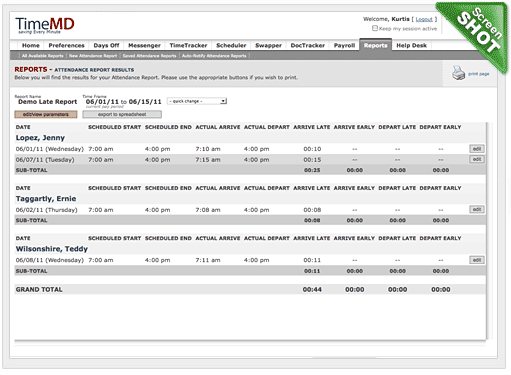Click the printer icon to print page
The image size is (511, 375).
coord(458,73)
